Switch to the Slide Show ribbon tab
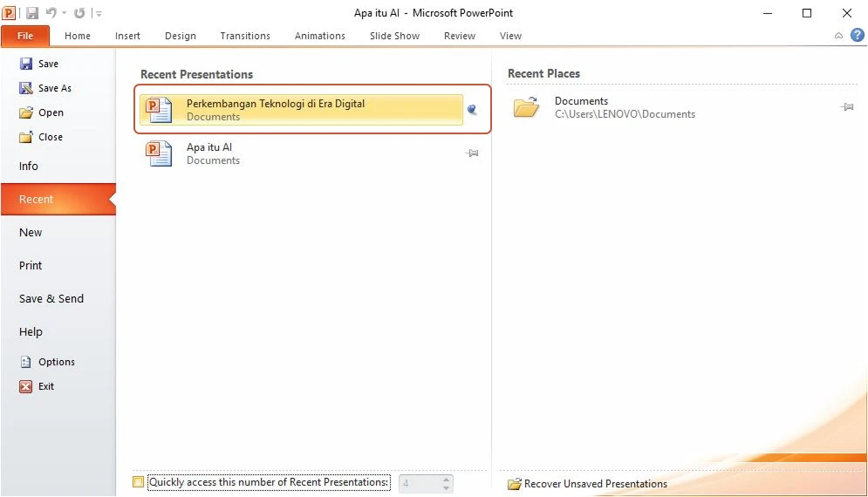 [x=394, y=36]
